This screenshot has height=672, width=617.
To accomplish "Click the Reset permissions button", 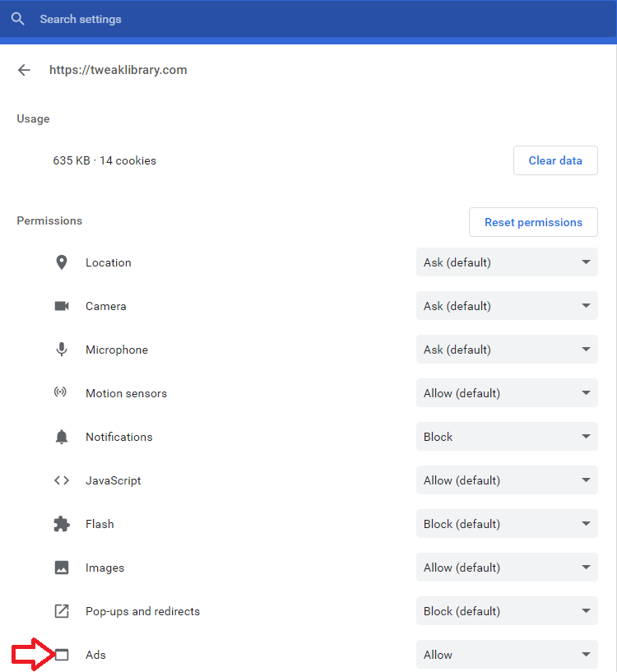I will pyautogui.click(x=533, y=221).
